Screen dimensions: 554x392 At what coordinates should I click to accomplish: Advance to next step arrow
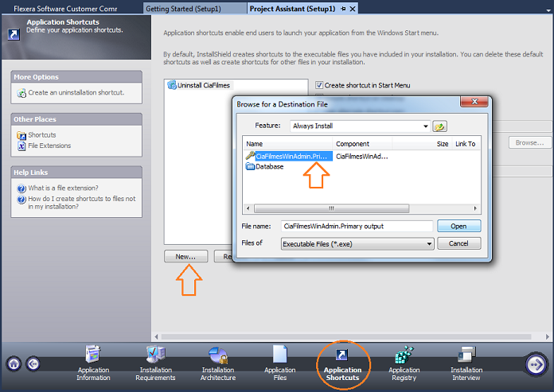click(x=536, y=364)
